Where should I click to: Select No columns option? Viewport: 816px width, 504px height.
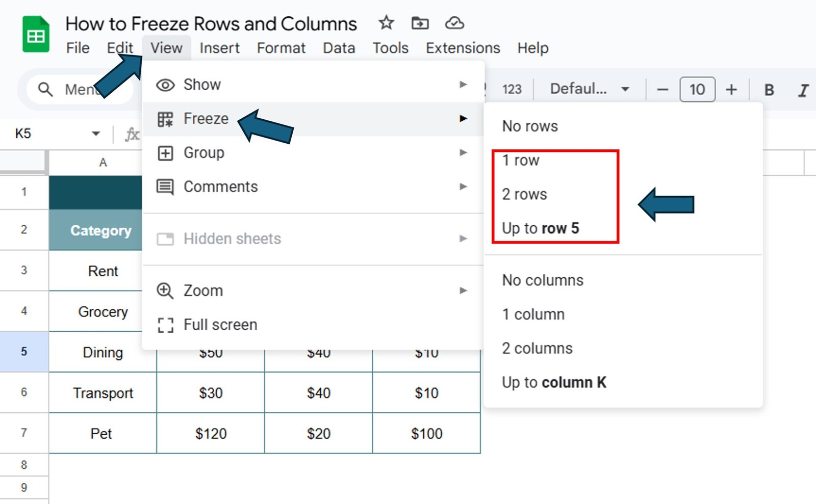click(623, 281)
